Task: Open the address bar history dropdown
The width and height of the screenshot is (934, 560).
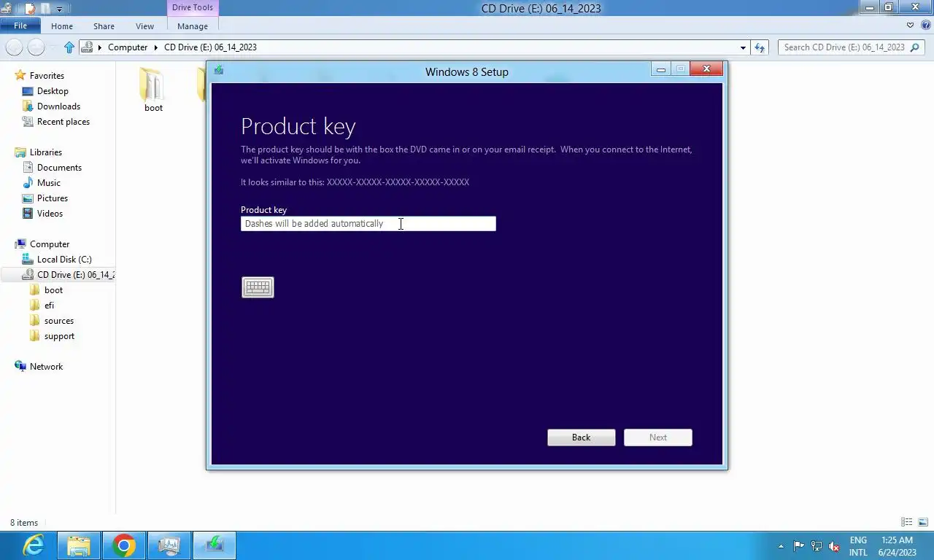Action: tap(743, 47)
